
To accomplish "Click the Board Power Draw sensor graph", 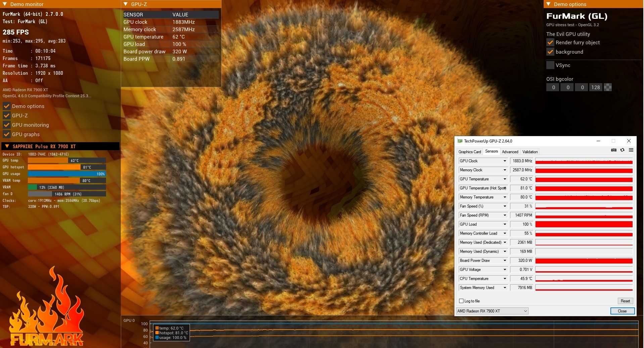I will 584,260.
